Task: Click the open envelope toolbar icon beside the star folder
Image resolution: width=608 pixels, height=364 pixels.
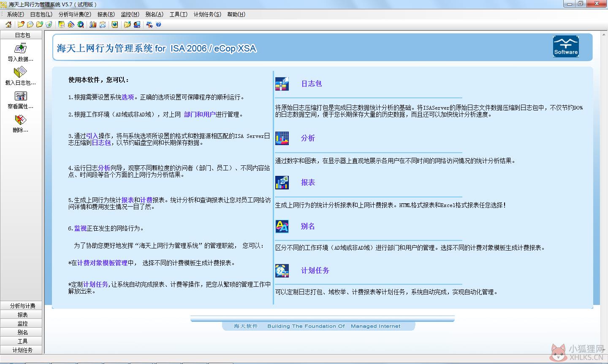Action: tap(30, 24)
